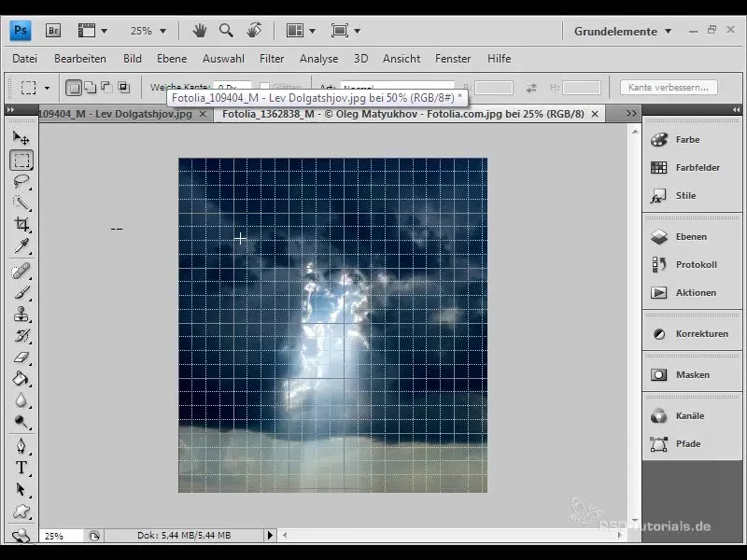Open the Ansicht menu

pyautogui.click(x=402, y=59)
